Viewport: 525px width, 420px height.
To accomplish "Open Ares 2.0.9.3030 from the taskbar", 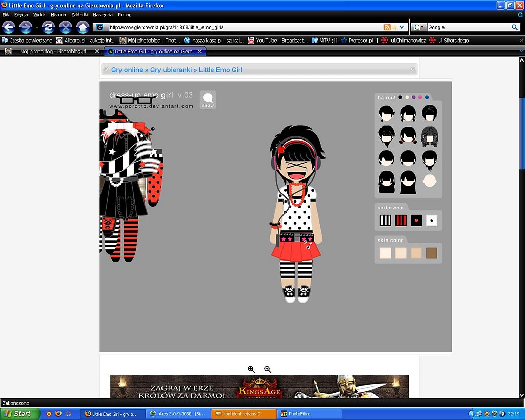I will [x=178, y=414].
